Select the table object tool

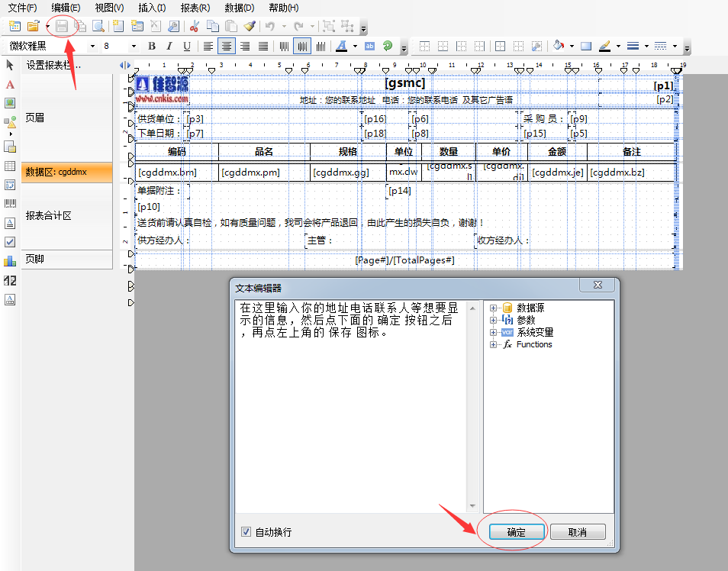tap(10, 166)
